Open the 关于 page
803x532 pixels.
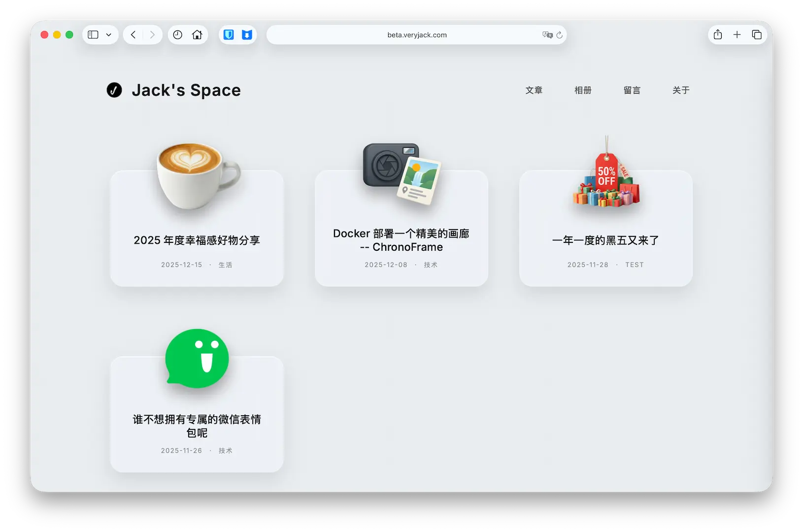click(x=681, y=90)
